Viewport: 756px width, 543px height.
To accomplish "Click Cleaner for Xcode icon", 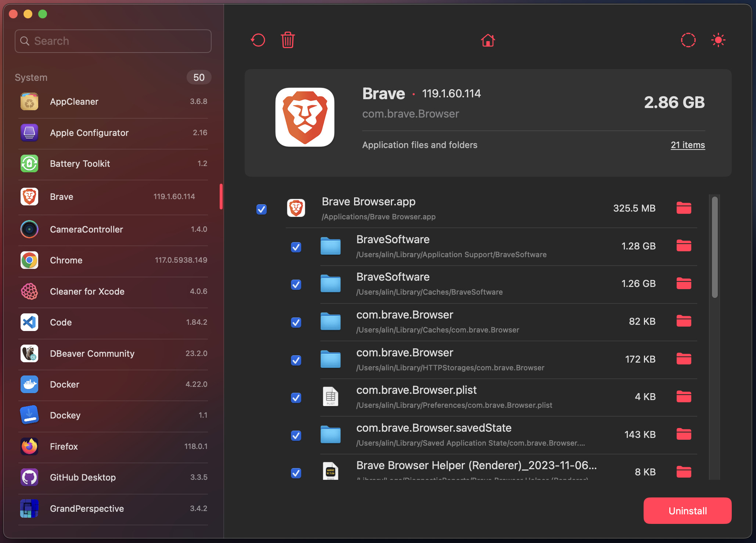I will pos(29,291).
